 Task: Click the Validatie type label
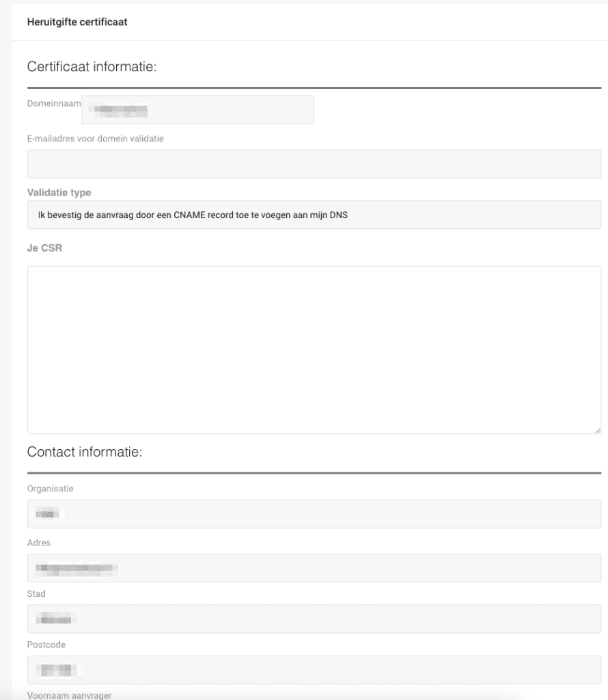pos(59,193)
